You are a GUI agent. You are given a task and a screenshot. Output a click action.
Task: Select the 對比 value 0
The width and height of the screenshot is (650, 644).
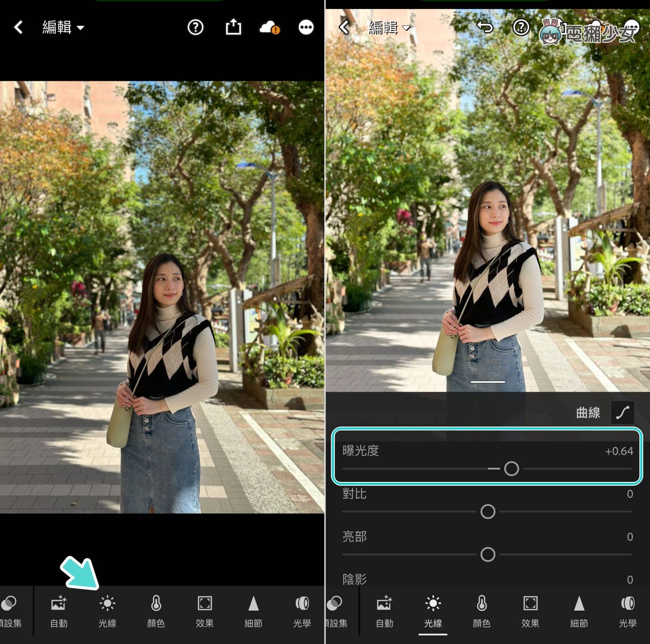(630, 494)
